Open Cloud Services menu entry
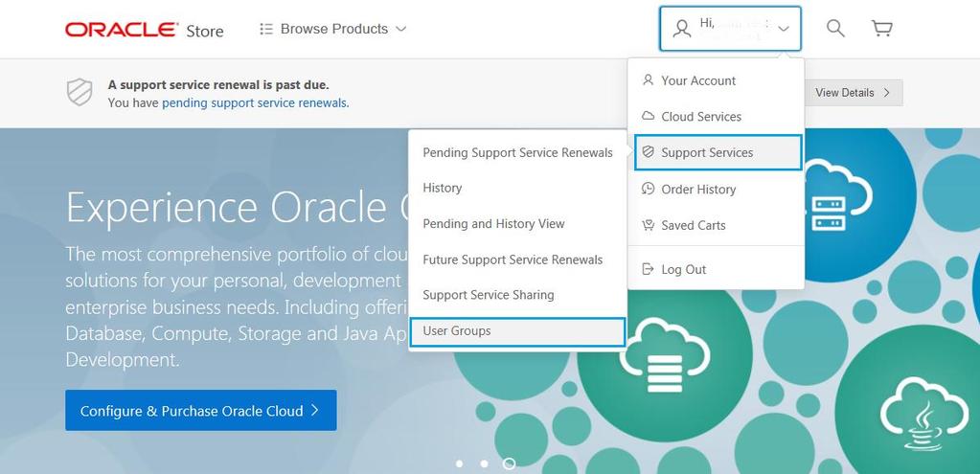 pyautogui.click(x=716, y=117)
